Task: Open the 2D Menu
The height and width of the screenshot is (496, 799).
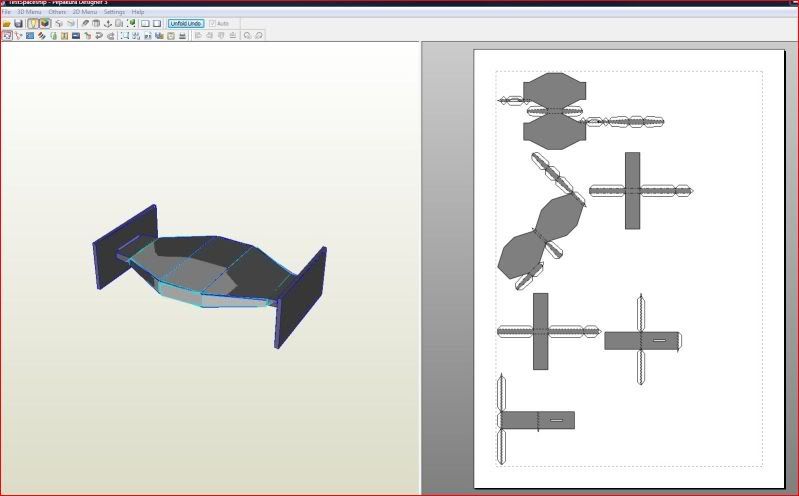Action: [85, 12]
